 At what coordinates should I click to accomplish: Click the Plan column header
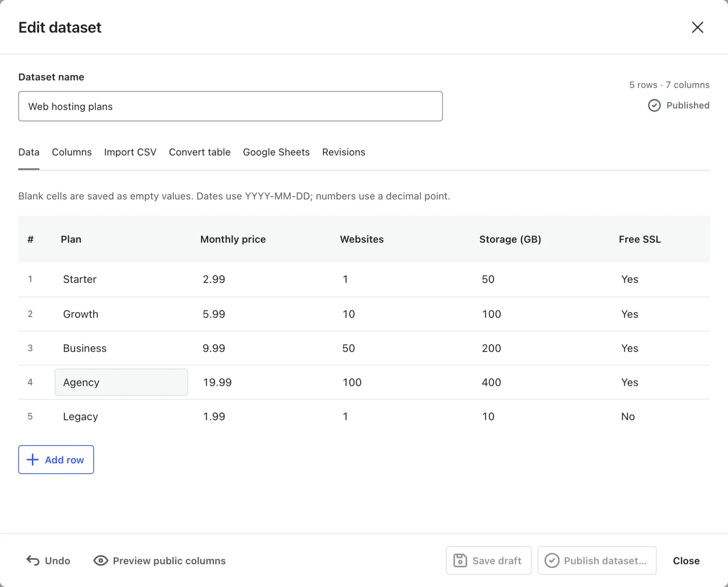coord(71,239)
